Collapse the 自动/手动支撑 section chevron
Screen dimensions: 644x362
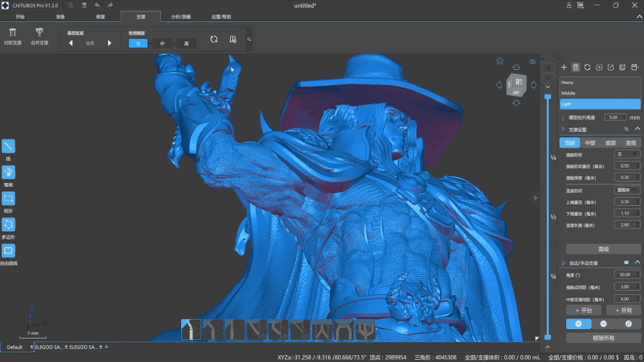click(637, 262)
